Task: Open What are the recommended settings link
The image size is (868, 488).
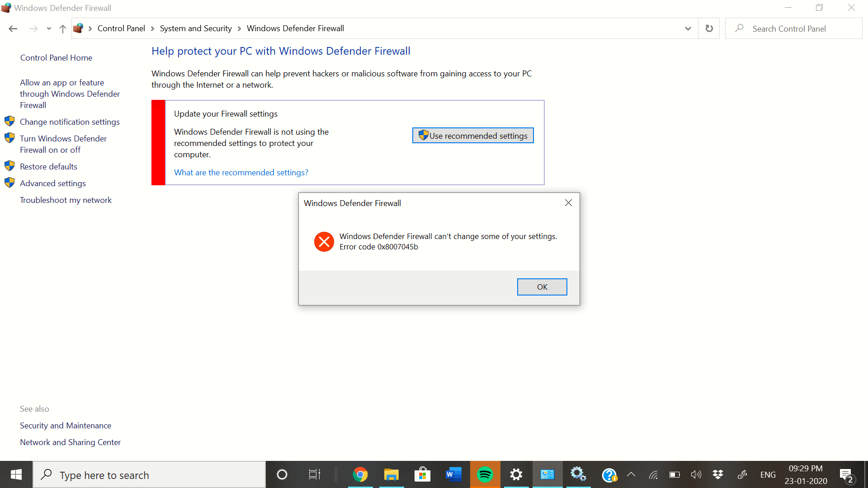Action: point(241,172)
